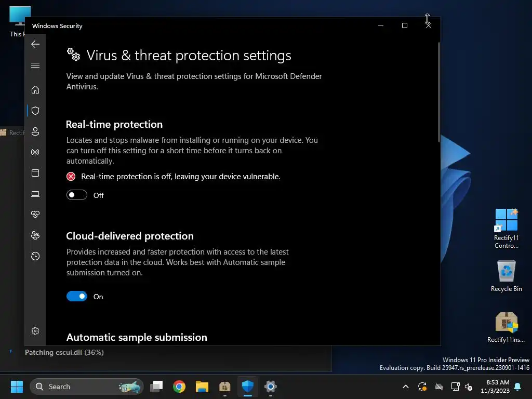Go back using the back arrow
This screenshot has width=532, height=399.
(x=35, y=44)
